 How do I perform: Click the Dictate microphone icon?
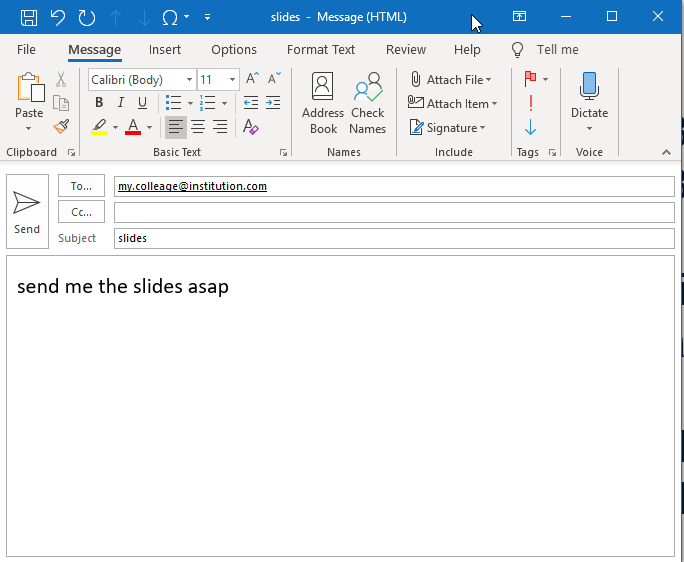[x=589, y=86]
